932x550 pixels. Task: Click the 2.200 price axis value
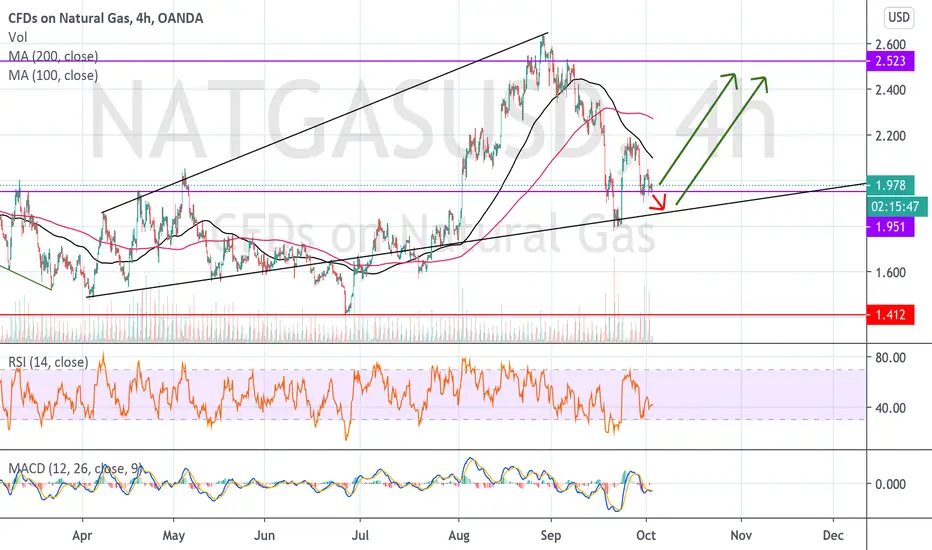pyautogui.click(x=890, y=136)
